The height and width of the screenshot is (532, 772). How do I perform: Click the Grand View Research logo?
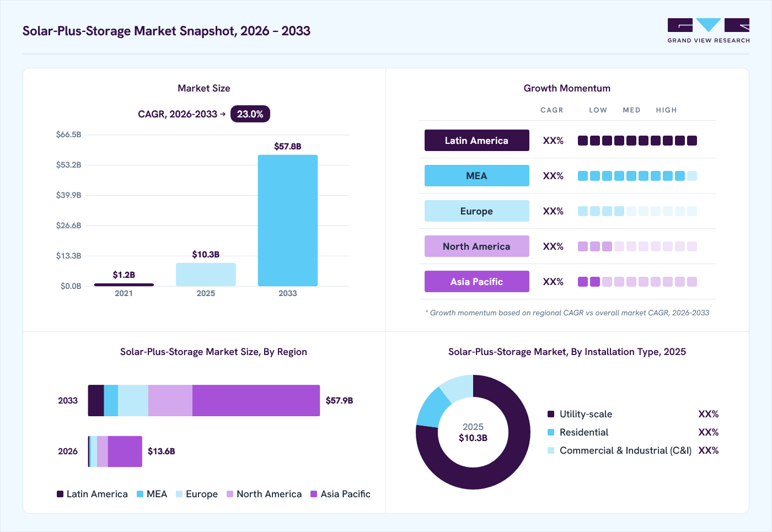[709, 31]
